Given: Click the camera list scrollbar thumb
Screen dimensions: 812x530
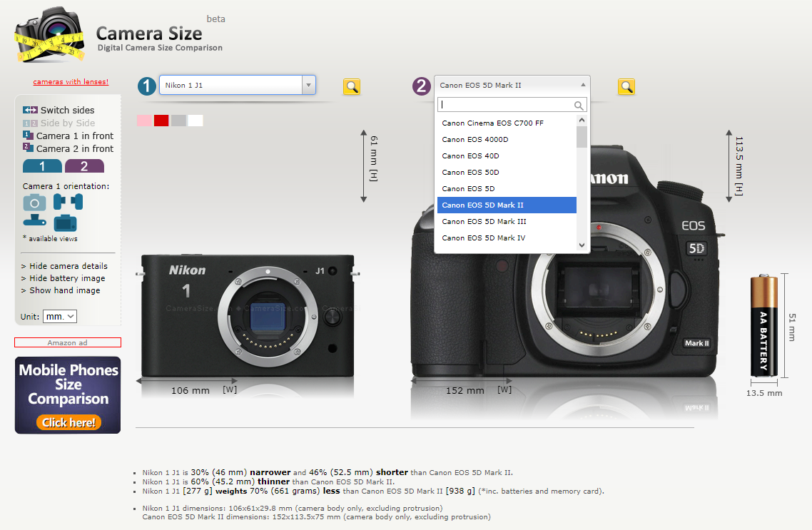Looking at the screenshot, I should tap(582, 137).
